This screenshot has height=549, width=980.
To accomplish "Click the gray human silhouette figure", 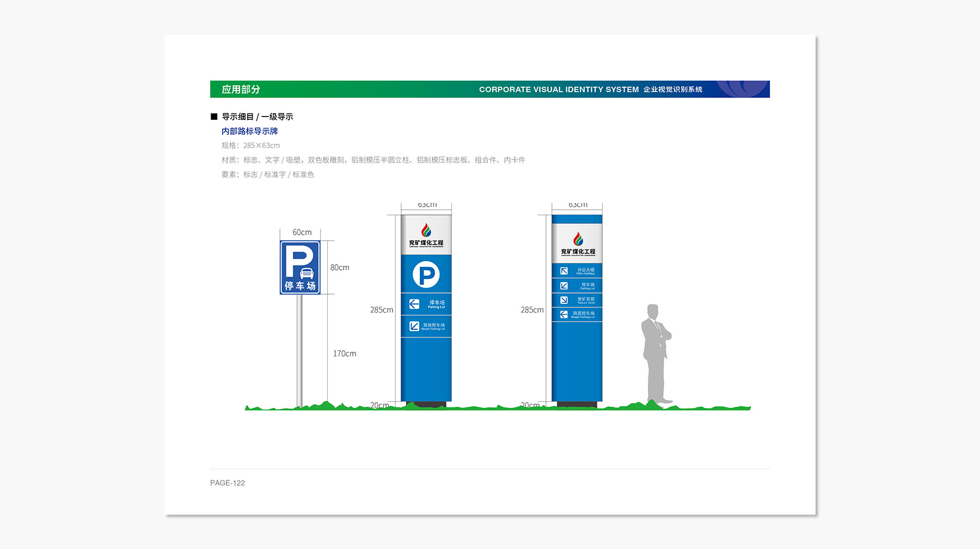I will pos(656,354).
